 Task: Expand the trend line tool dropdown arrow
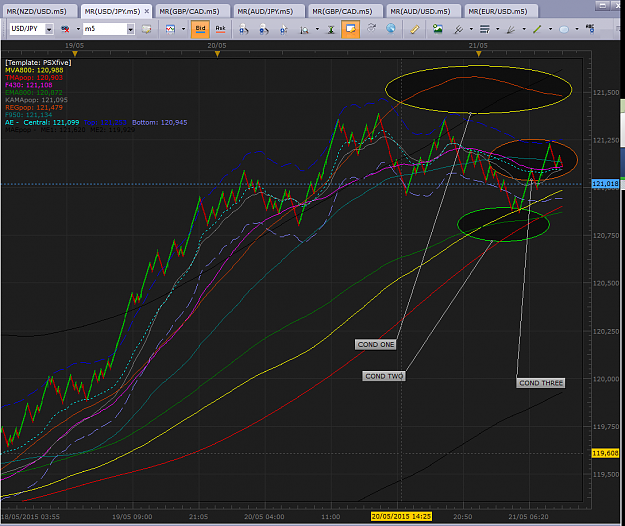pos(550,29)
